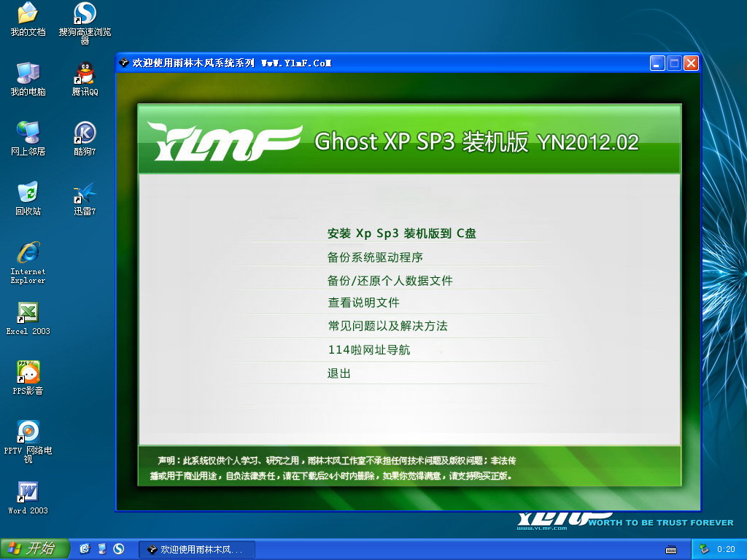Select 安装 Xp Sp3 装机版到 C盘
The width and height of the screenshot is (747, 560).
click(402, 233)
